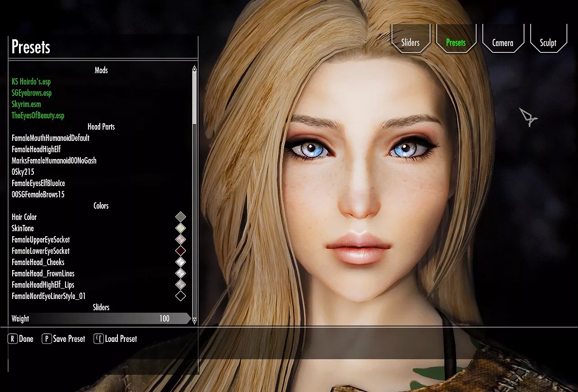Click the FemaleNordEyeLinerStyle_01 label
The width and height of the screenshot is (578, 392).
(x=49, y=296)
